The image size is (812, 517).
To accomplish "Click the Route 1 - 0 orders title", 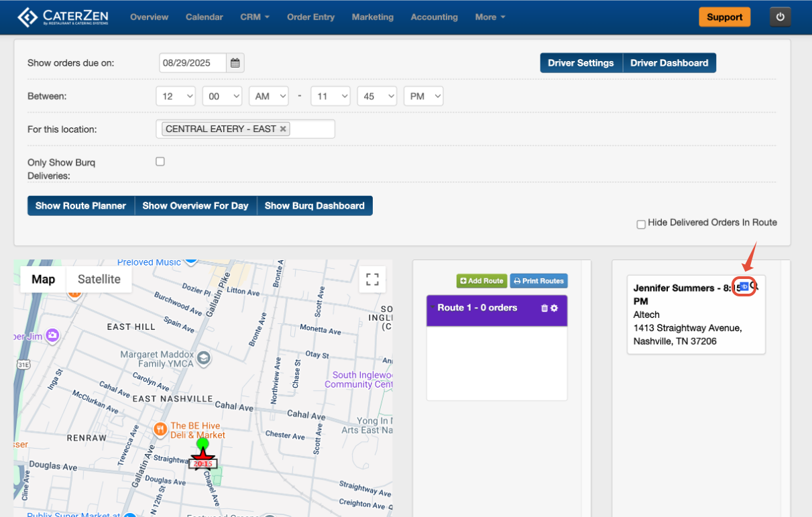I will click(x=477, y=308).
